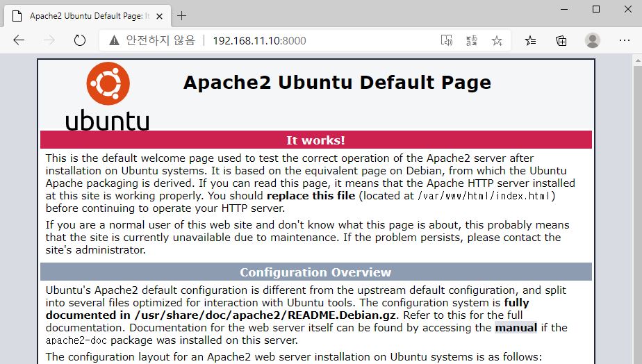
Task: Open the collections icon
Action: pos(561,40)
